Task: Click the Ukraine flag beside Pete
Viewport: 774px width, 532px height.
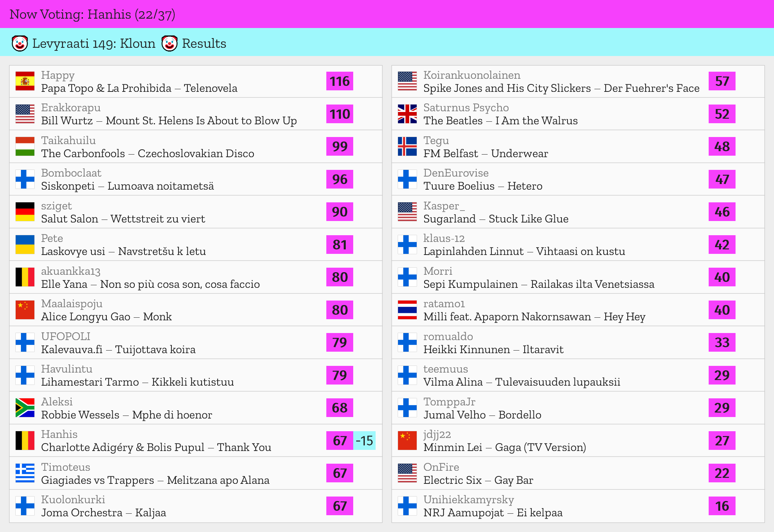Action: pyautogui.click(x=25, y=245)
